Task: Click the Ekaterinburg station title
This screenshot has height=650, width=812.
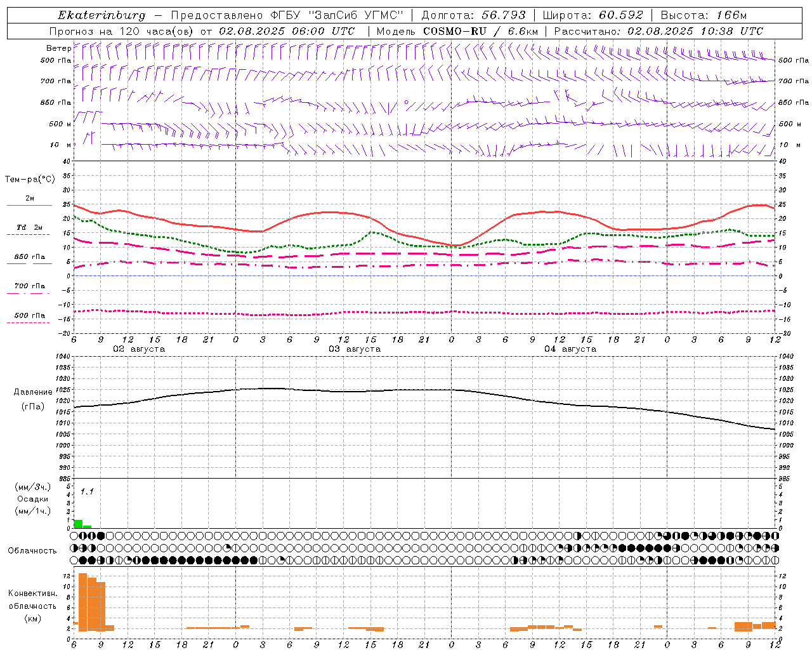Action: click(x=101, y=15)
